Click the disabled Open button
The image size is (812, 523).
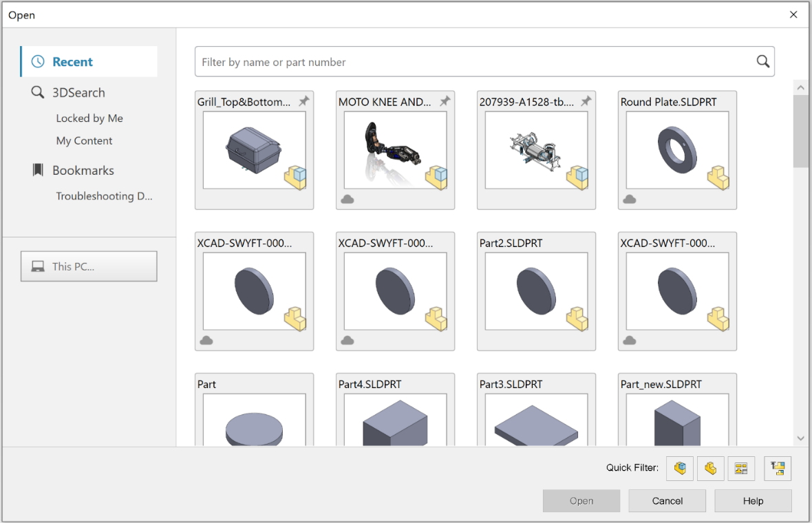coord(581,501)
